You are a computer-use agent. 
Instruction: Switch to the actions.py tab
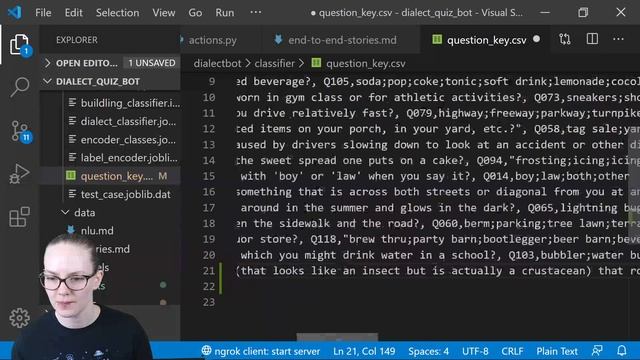click(x=212, y=40)
